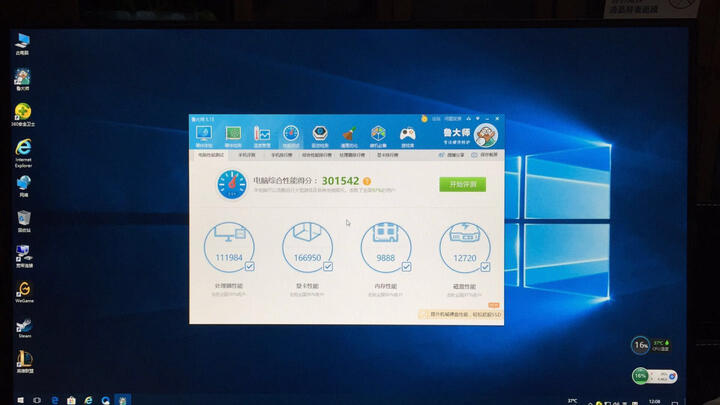Open Internet Explorer desktop icon
This screenshot has height=405, width=720.
(23, 153)
